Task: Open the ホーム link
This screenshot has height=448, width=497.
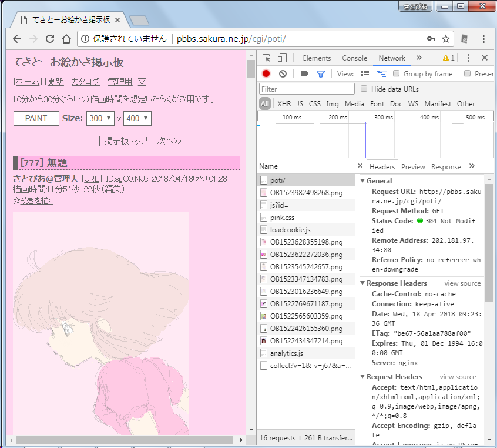Action: pos(28,82)
